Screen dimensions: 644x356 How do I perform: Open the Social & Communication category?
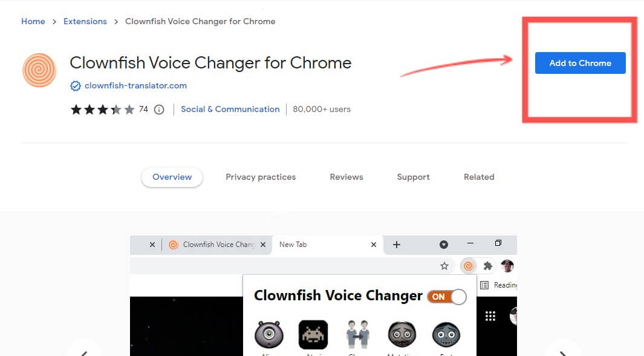230,110
